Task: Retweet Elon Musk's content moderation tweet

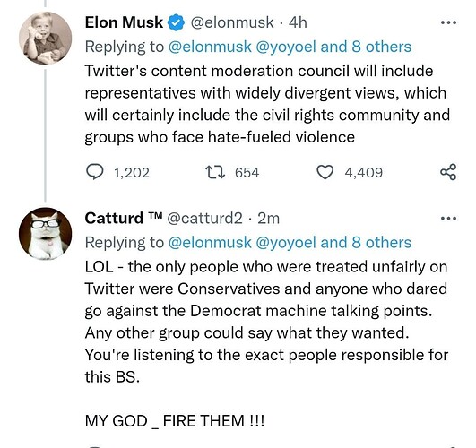Action: pyautogui.click(x=215, y=172)
